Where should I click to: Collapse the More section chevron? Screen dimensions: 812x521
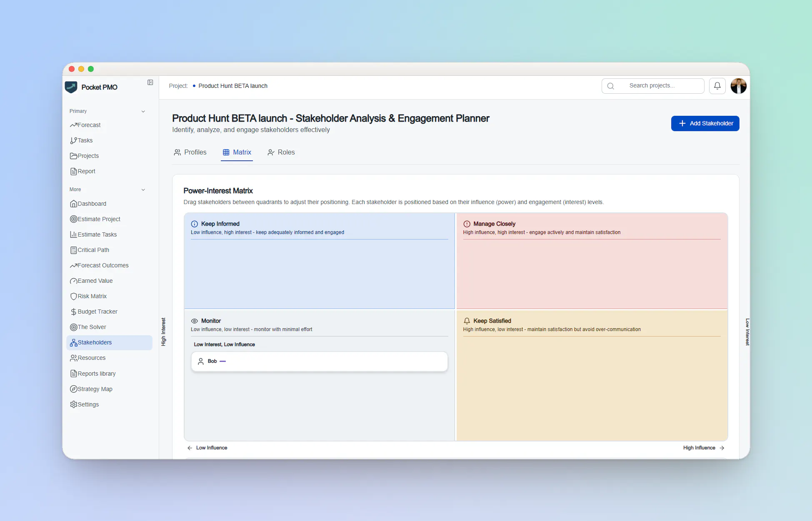pos(143,189)
